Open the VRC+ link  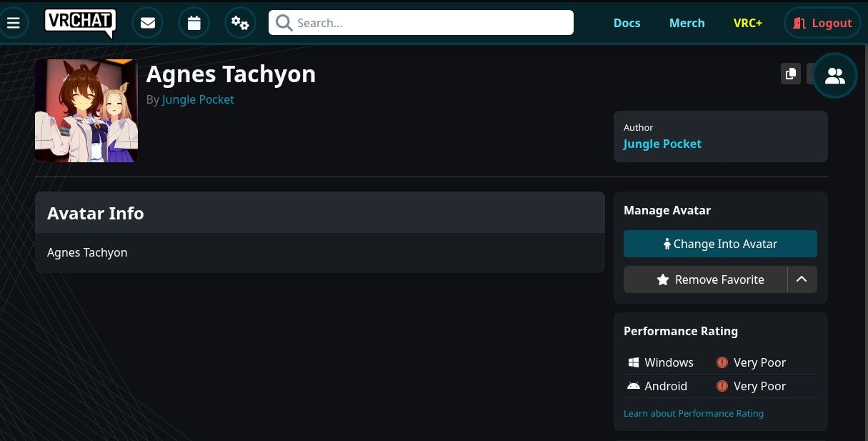[x=748, y=23]
